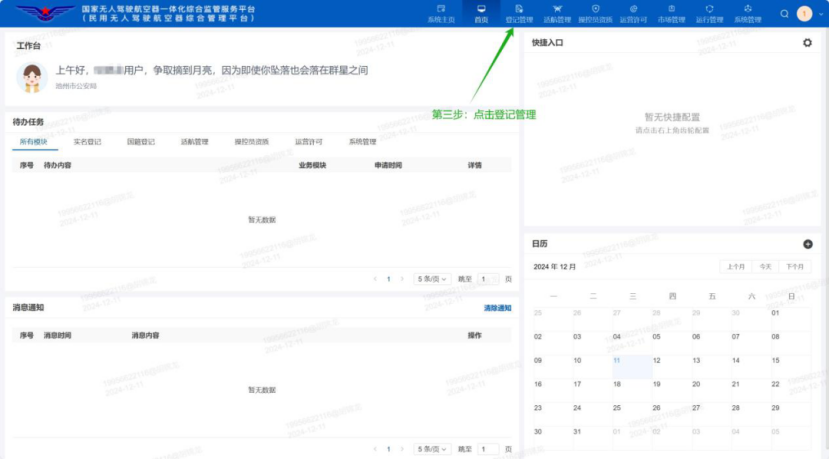Select 运行管理 in the top navigation
This screenshot has height=460, width=830.
point(709,13)
